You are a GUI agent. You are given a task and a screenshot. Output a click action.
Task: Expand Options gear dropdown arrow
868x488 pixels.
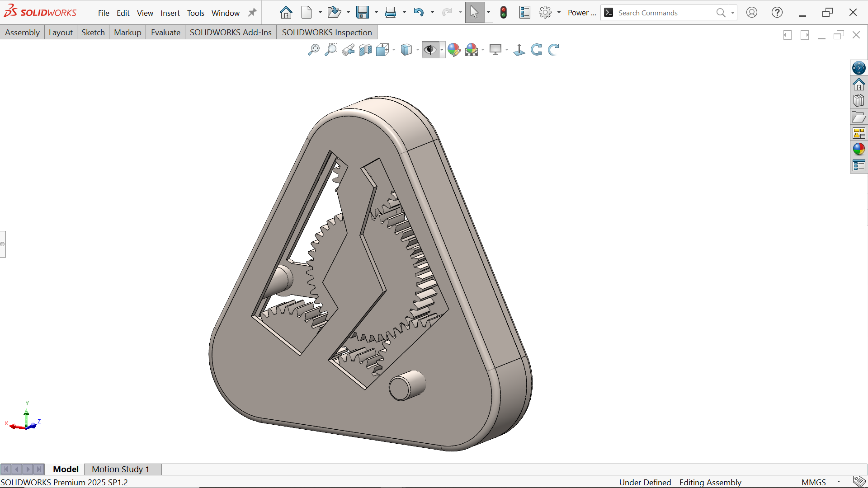click(x=559, y=13)
